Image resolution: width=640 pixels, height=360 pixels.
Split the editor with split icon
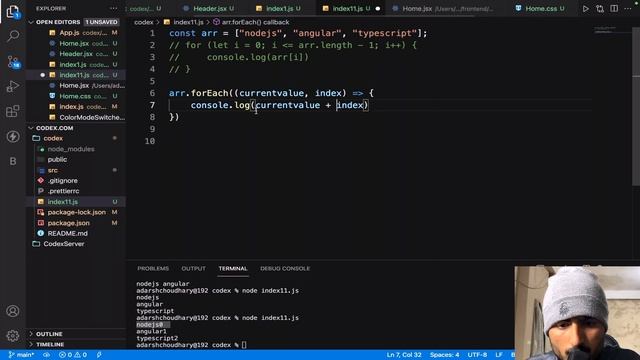(x=614, y=9)
